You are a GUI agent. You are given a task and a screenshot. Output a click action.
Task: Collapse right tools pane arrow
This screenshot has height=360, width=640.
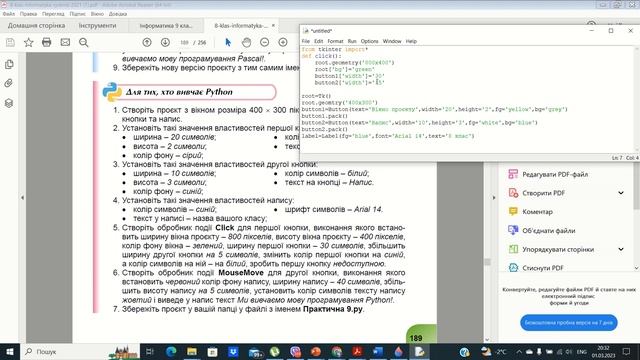click(x=494, y=198)
